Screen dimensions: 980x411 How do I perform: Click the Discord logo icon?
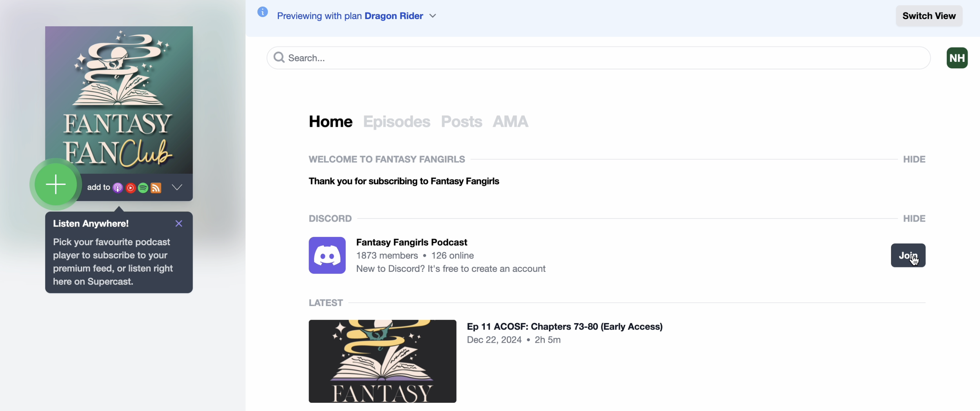coord(327,255)
